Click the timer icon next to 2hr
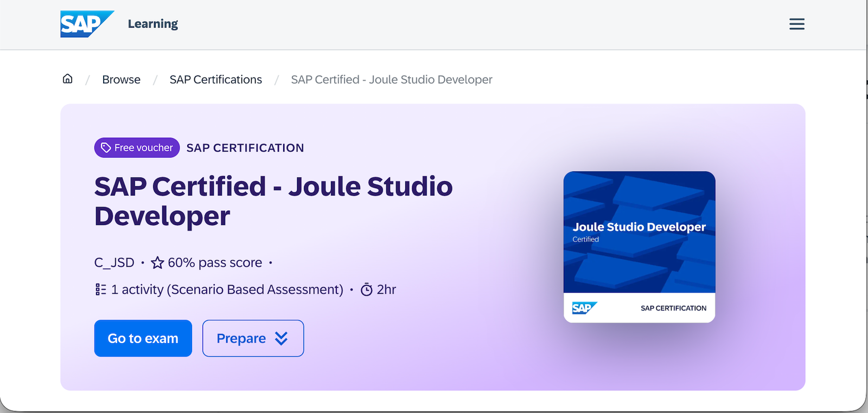This screenshot has width=868, height=413. coord(367,289)
